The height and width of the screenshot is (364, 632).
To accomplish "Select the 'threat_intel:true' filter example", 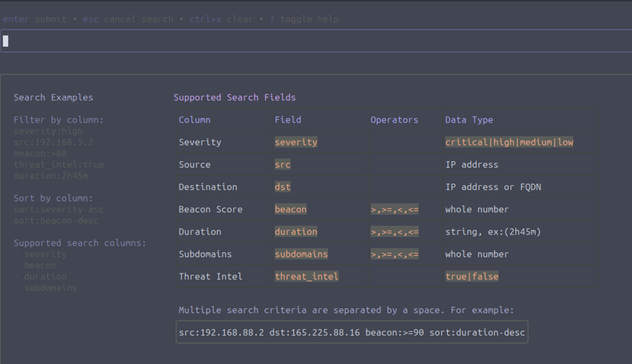I will pos(58,165).
